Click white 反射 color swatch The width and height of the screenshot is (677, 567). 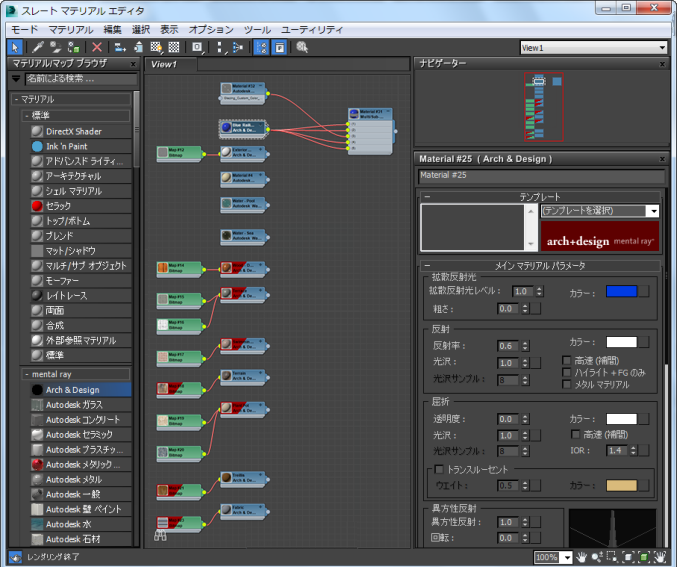[x=621, y=342]
